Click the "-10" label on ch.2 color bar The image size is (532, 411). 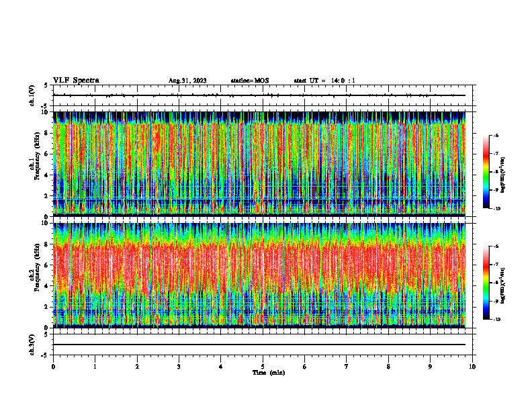pos(496,320)
